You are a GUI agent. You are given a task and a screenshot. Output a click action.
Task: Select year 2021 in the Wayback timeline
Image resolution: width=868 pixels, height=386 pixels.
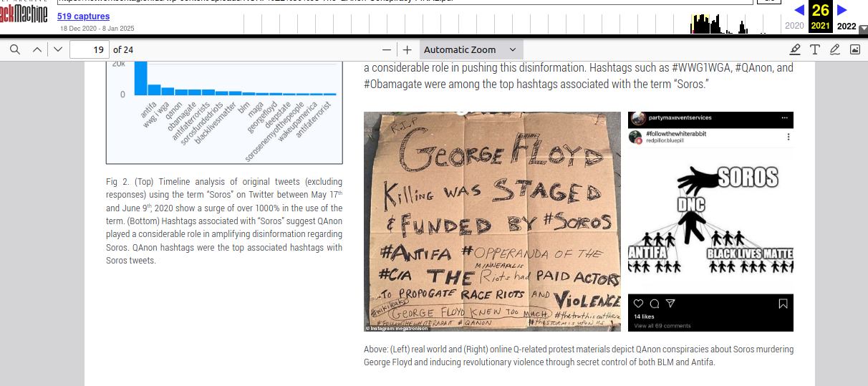click(x=821, y=26)
